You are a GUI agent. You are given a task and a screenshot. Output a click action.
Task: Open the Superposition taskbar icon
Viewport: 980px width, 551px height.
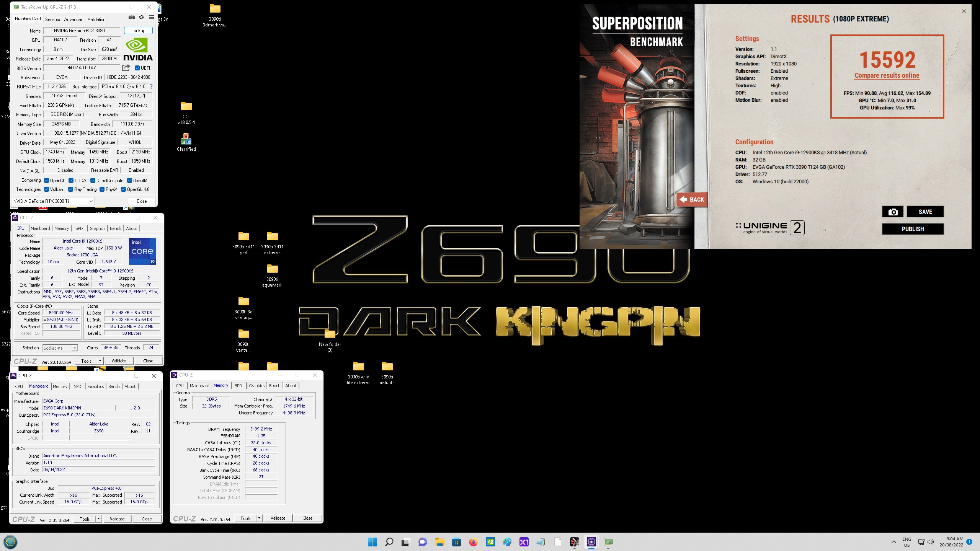tap(575, 542)
